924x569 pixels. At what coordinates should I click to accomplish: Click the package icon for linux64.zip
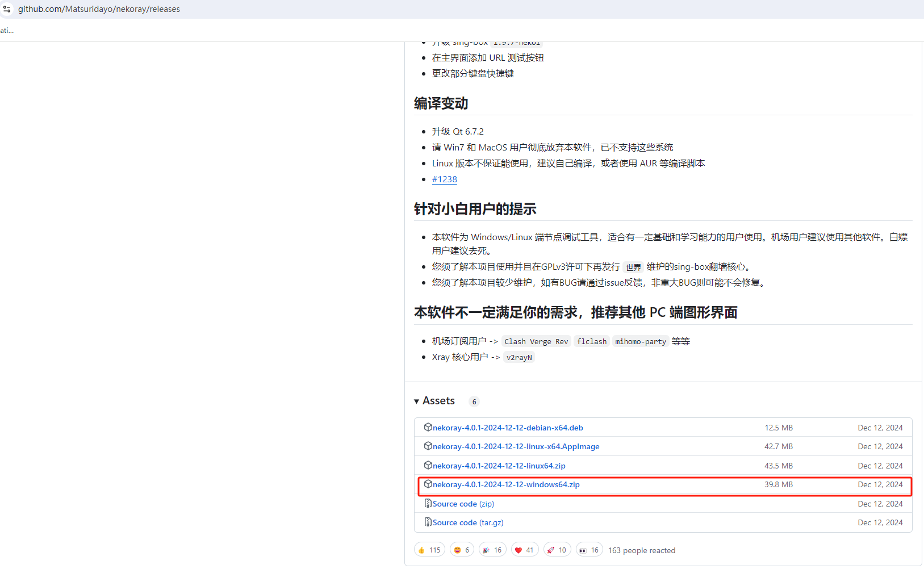tap(428, 465)
